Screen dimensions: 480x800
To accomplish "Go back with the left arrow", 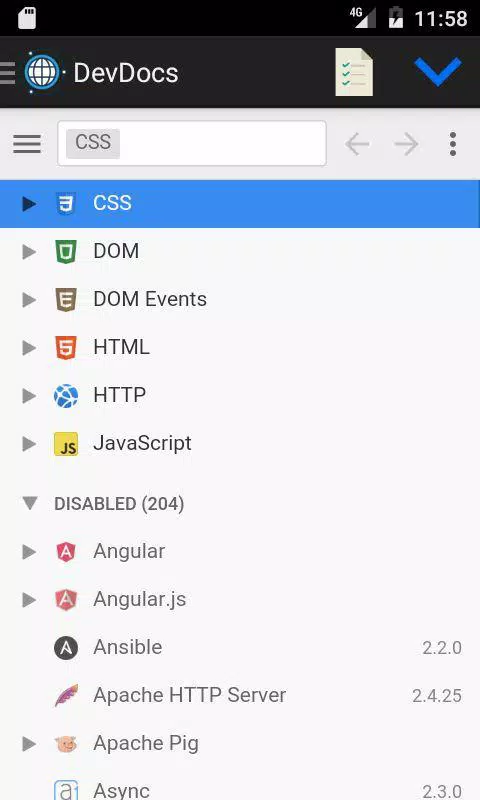I will [357, 144].
